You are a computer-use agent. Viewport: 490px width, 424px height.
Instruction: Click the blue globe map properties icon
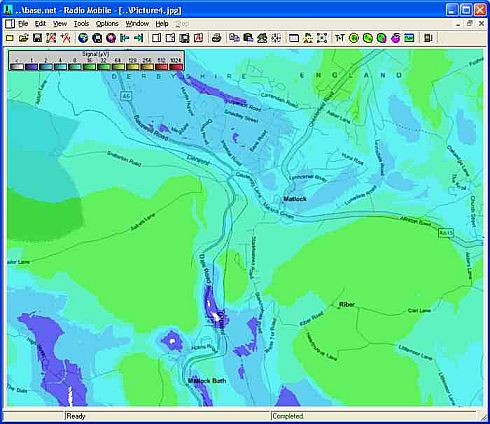(83, 38)
